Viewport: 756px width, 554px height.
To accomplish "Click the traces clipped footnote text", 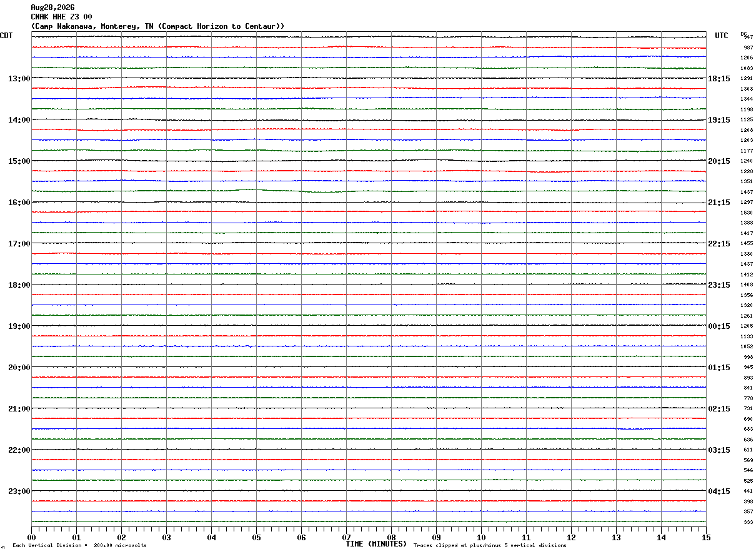I will 490,546.
